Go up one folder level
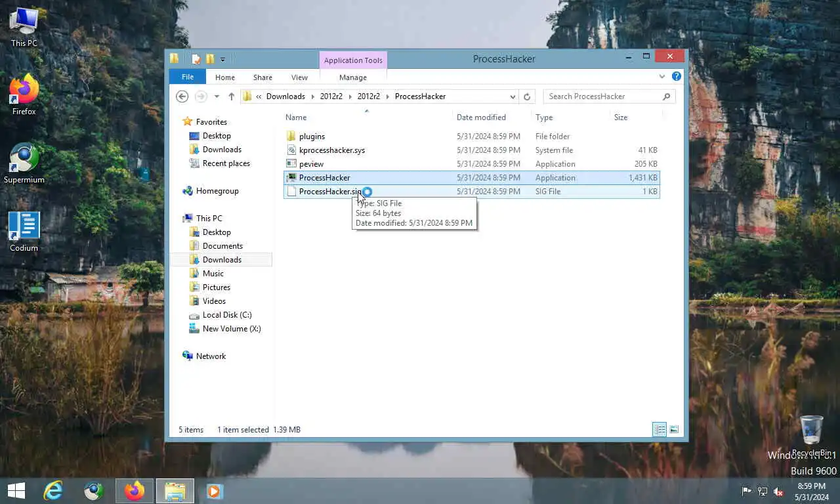Screen dimensions: 840x504 tap(231, 96)
